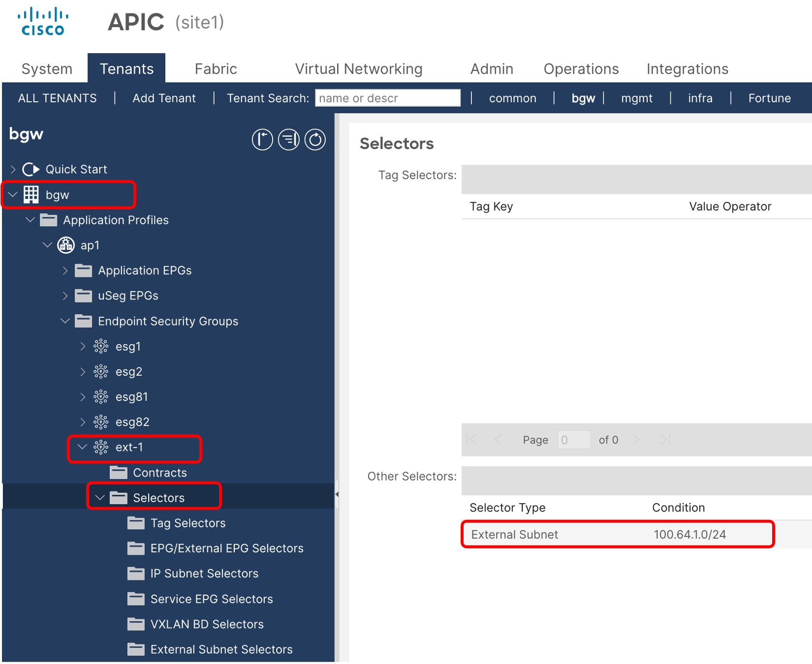This screenshot has height=664, width=812.
Task: Click the filter-lines toolbar icon in bgw panel
Action: click(x=289, y=140)
